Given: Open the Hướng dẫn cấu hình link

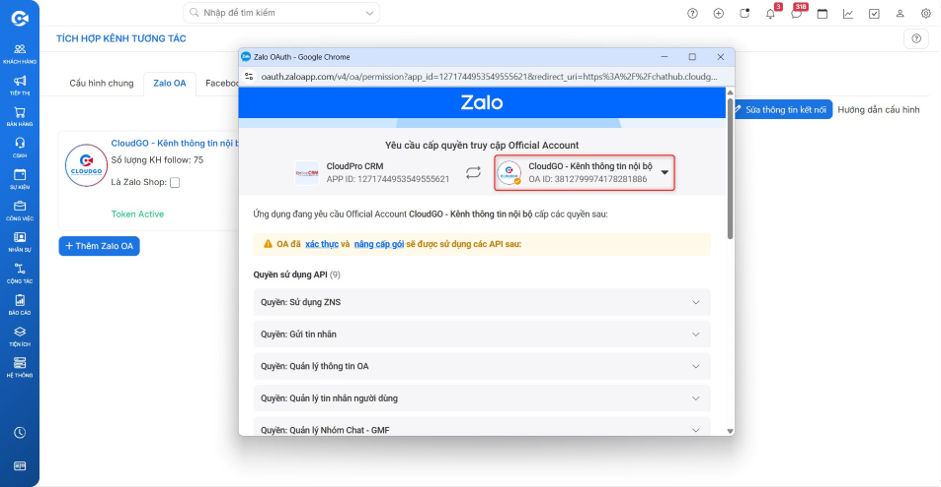Looking at the screenshot, I should (879, 110).
